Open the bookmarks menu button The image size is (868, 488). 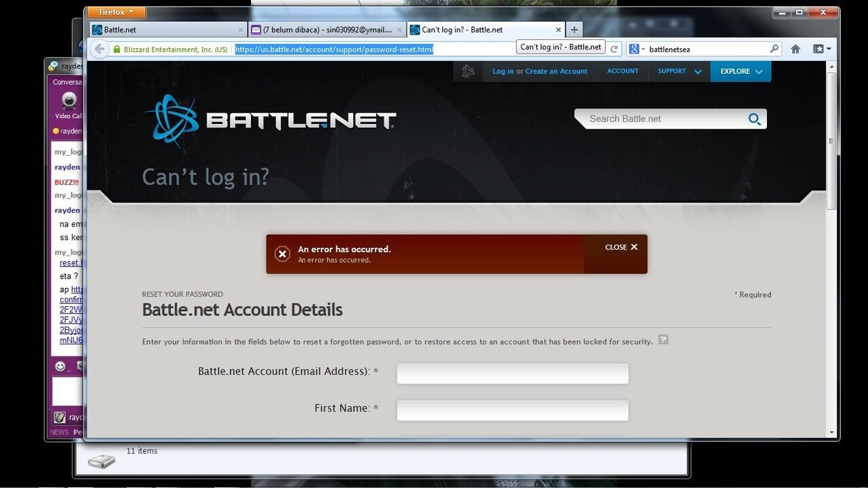coord(822,49)
